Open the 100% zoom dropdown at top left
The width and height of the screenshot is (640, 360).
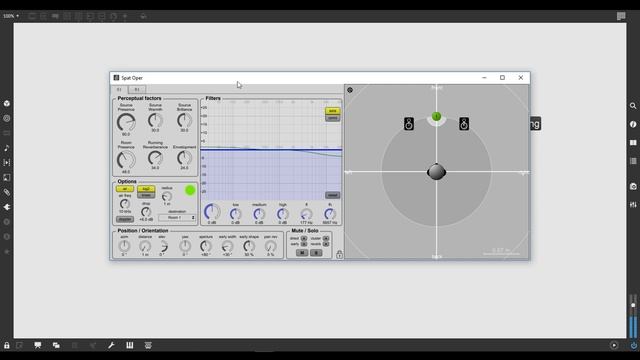coord(11,16)
